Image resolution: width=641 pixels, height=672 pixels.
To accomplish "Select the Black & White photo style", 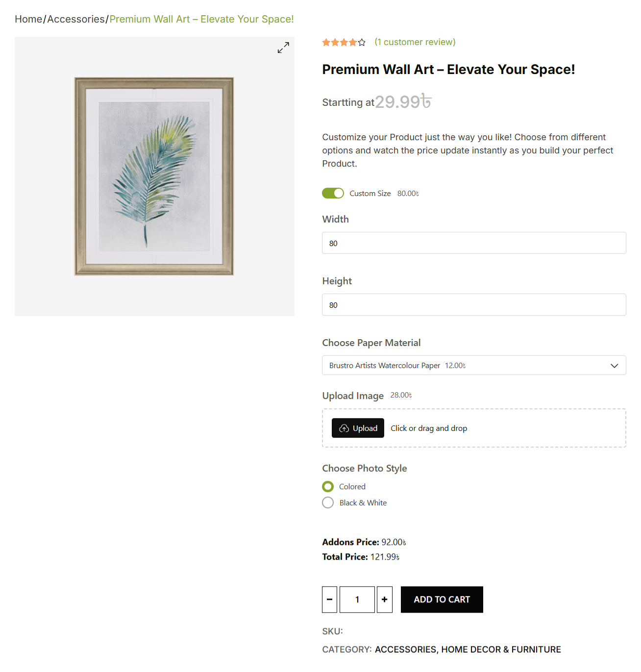I will tap(328, 502).
